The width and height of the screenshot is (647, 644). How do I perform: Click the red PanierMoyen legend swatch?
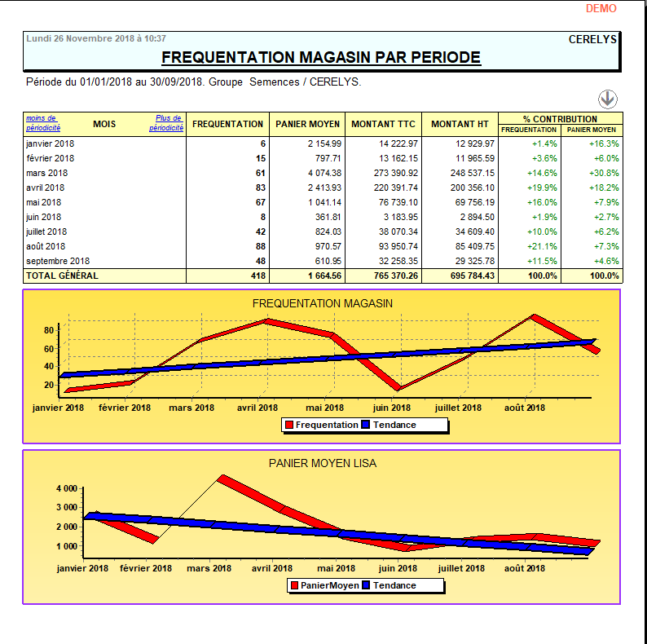(294, 585)
